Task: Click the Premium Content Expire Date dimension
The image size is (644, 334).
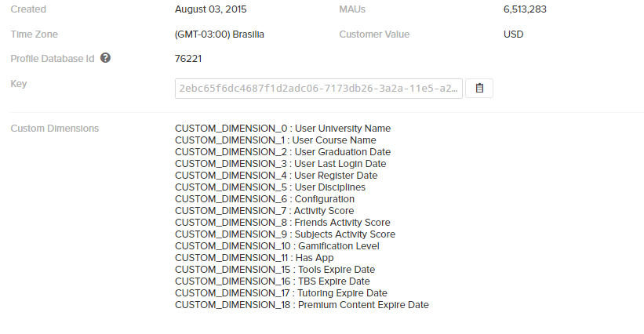Action: (302, 305)
